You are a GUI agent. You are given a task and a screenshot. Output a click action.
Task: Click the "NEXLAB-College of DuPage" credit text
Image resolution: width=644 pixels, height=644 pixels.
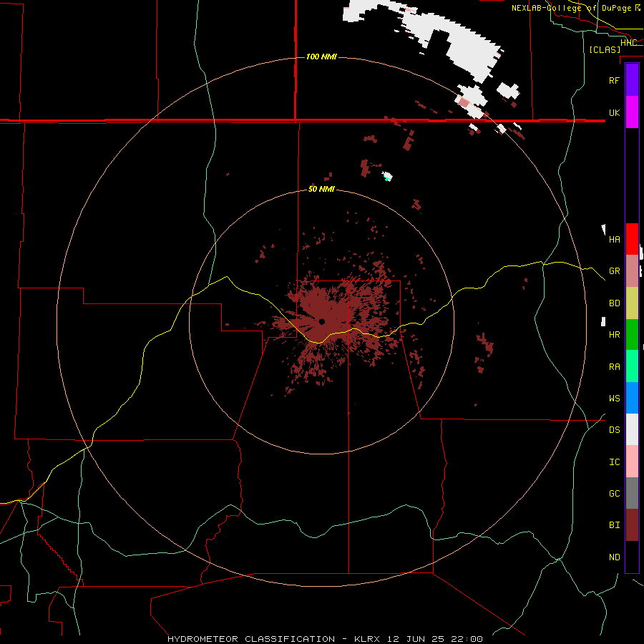[x=572, y=8]
